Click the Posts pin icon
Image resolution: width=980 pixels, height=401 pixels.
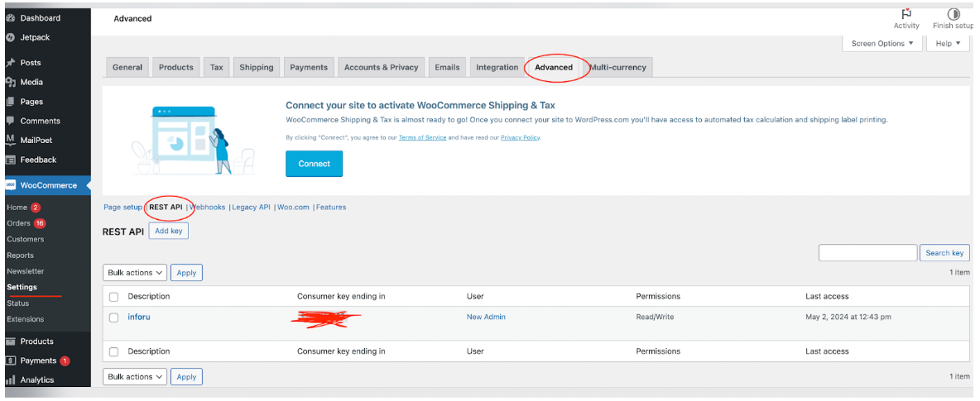click(x=10, y=63)
